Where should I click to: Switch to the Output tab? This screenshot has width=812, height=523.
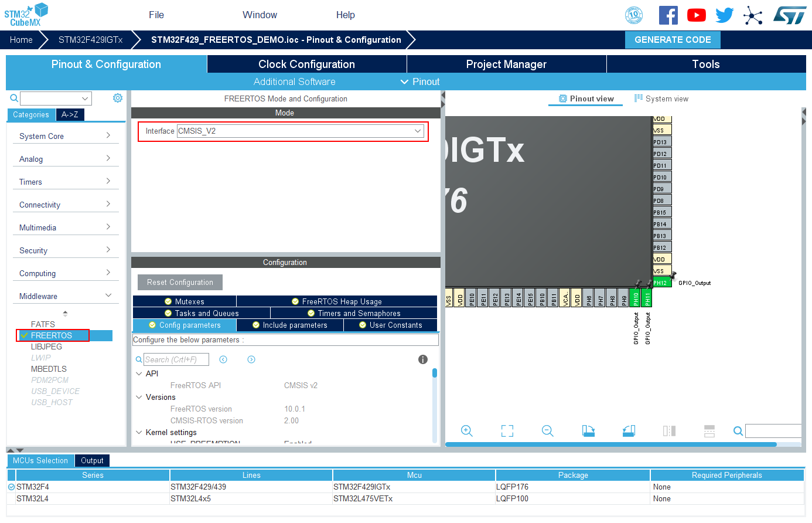click(92, 461)
